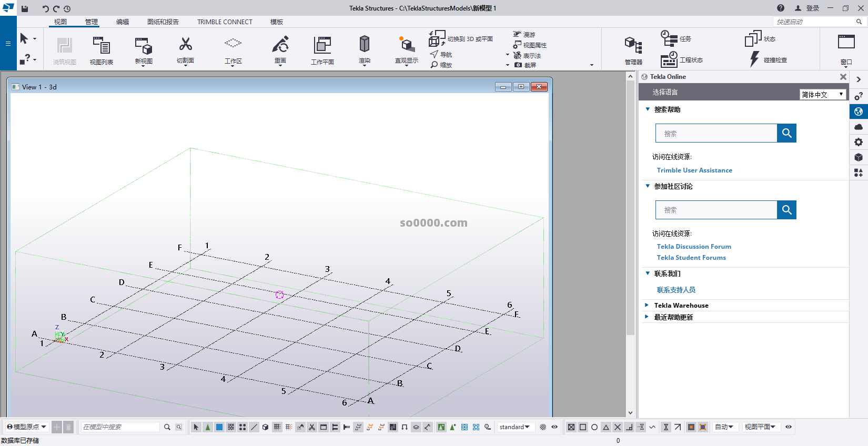
Task: Click the 重画 redraw icon
Action: pyautogui.click(x=280, y=44)
